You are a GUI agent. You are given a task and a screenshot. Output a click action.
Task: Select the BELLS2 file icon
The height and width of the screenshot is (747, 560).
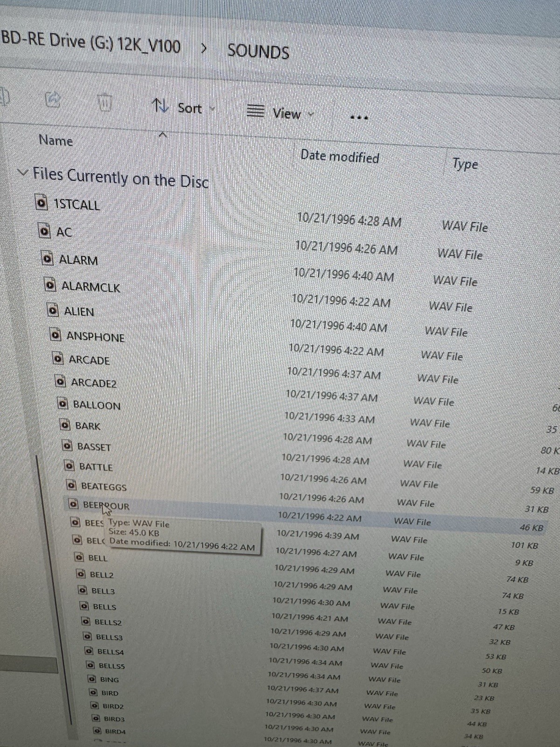pyautogui.click(x=86, y=621)
